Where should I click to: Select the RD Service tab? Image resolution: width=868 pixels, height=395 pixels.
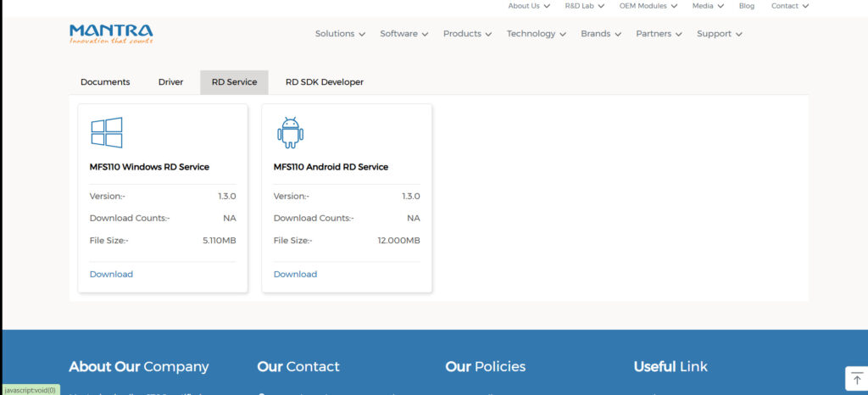(x=234, y=82)
